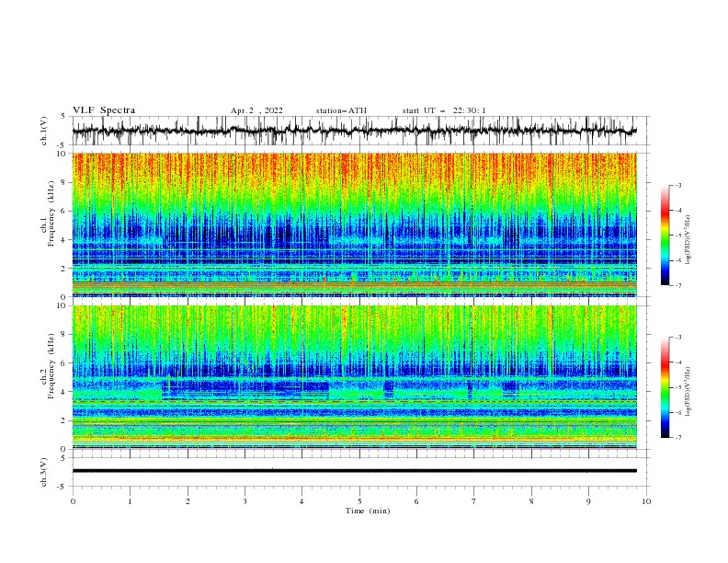Click the "-7" tick on ch.2 colorbar

point(677,437)
